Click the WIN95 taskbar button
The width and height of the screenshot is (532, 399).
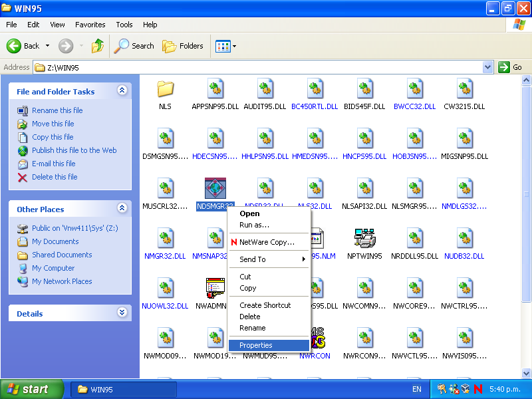pos(124,390)
